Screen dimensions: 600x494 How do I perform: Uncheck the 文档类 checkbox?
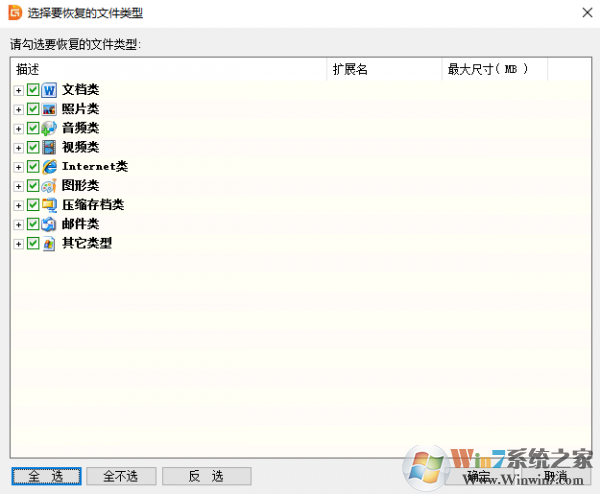point(33,90)
